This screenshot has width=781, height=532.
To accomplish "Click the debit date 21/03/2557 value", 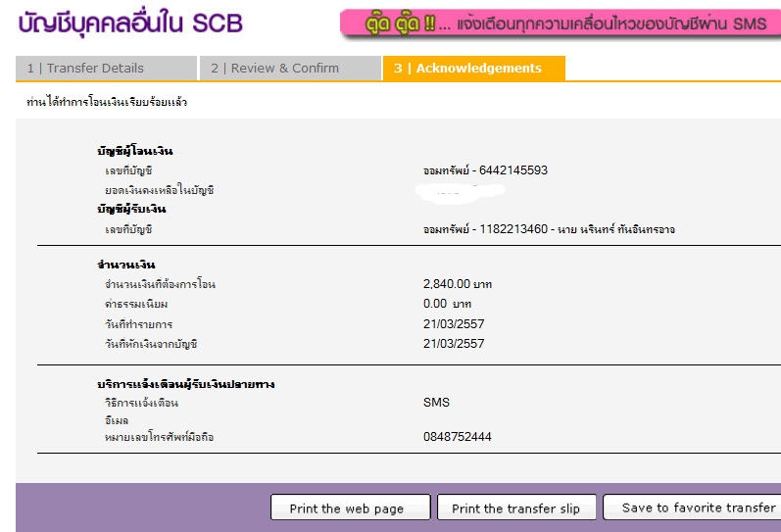I will pyautogui.click(x=454, y=344).
